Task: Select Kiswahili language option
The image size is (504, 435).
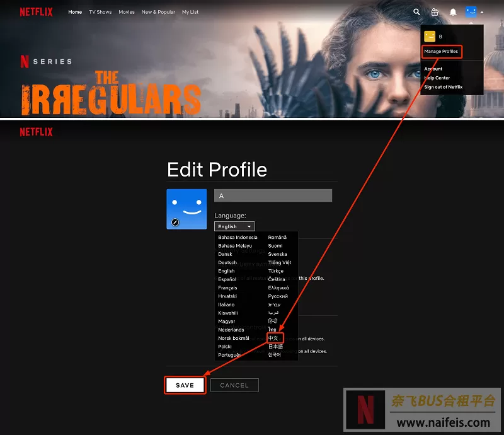Action: 228,313
